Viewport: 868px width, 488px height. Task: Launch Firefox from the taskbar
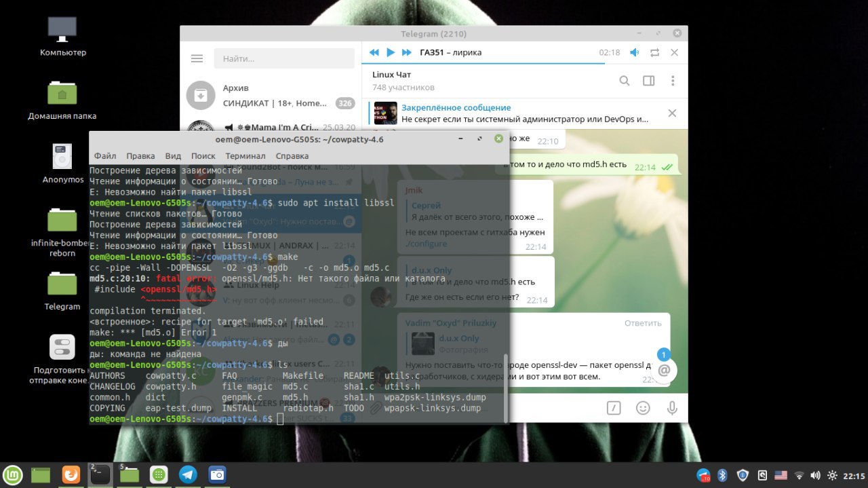(x=71, y=475)
